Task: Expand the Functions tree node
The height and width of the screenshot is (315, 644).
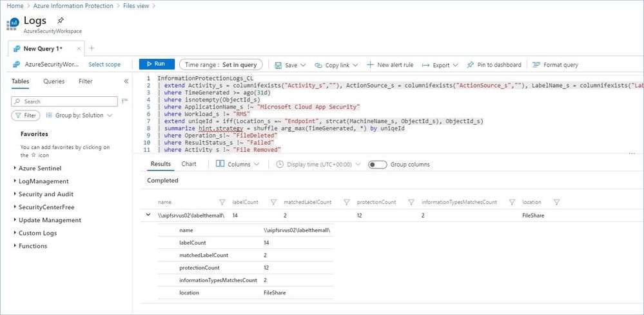Action: point(15,246)
